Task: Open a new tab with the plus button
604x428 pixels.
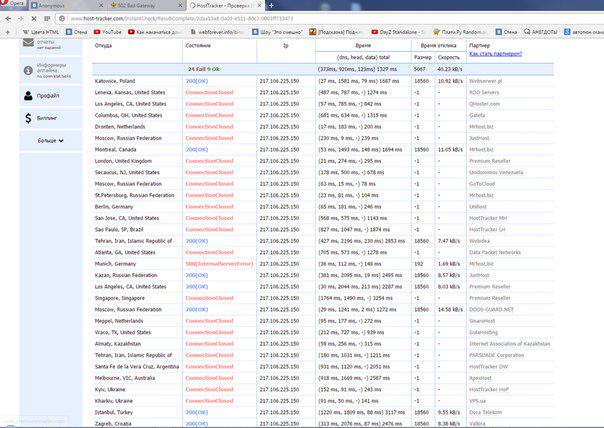Action: point(271,5)
